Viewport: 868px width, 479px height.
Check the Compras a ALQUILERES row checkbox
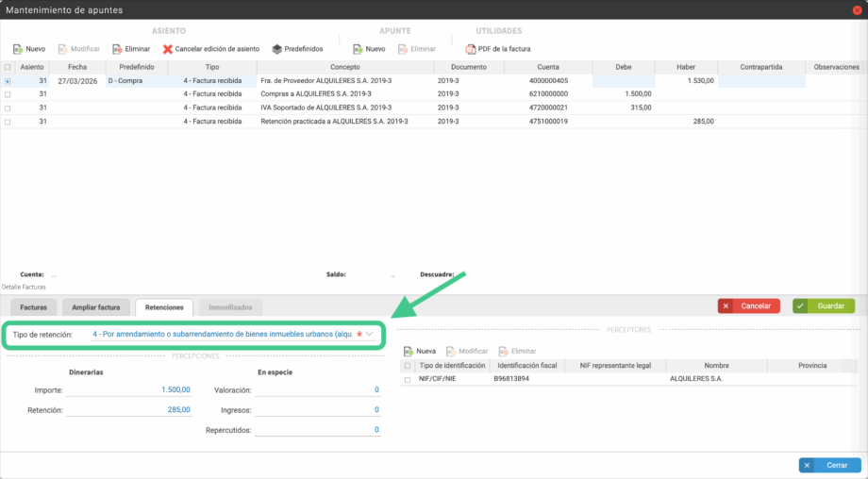pyautogui.click(x=8, y=94)
